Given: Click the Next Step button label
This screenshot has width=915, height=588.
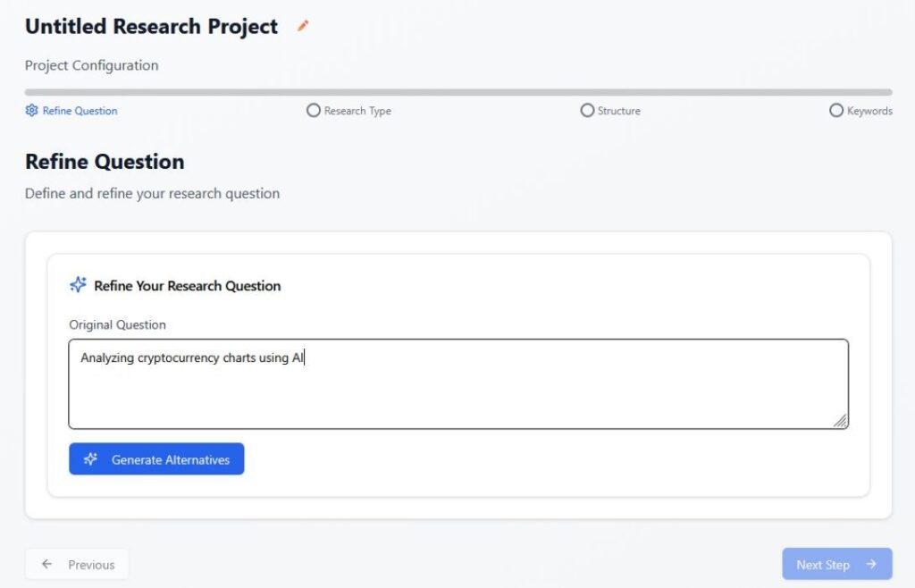Looking at the screenshot, I should [822, 565].
